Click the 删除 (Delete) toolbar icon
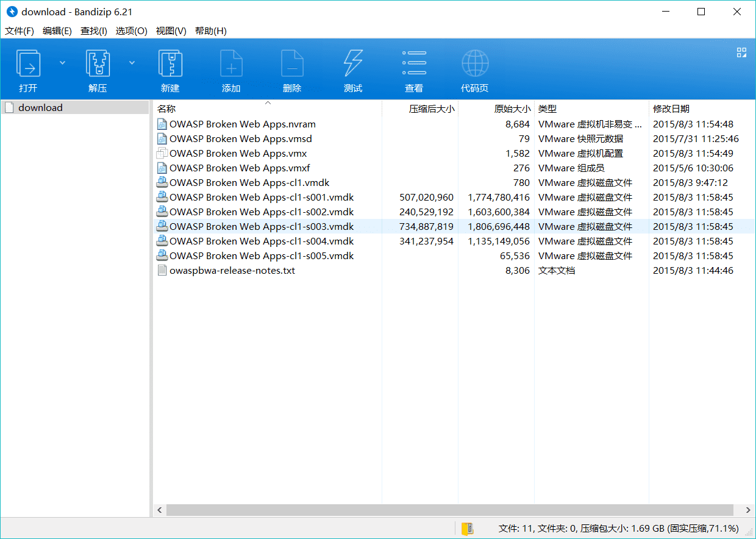 (x=292, y=63)
